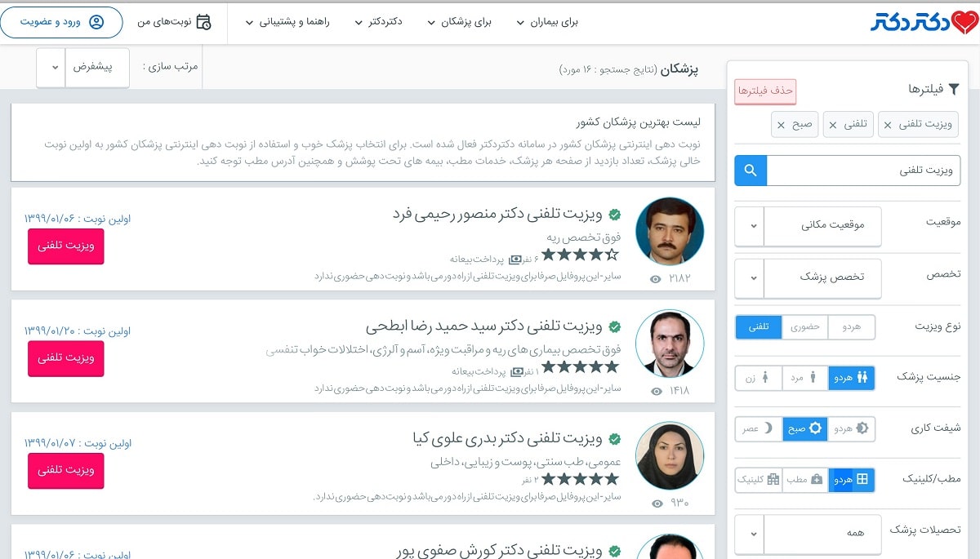The width and height of the screenshot is (980, 559).
Task: Click اولین نوبت : ۱۳۹۹/۰۱/۲۰ text
Action: tap(78, 331)
